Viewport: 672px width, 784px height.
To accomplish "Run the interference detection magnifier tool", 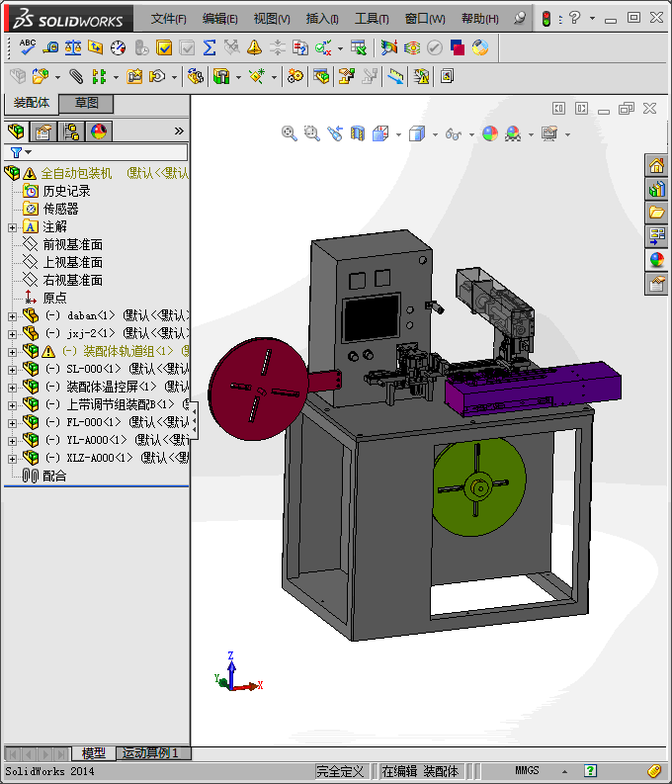I will (388, 47).
